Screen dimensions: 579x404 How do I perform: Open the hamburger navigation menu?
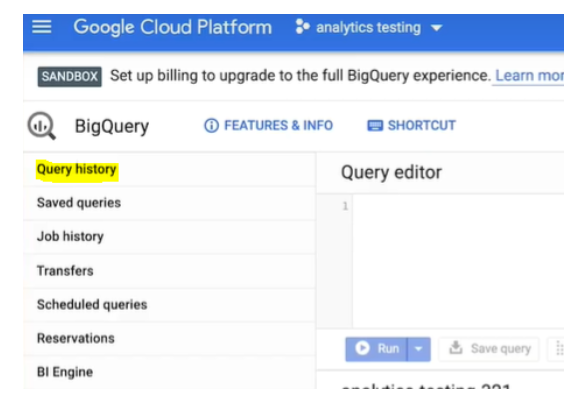(41, 27)
